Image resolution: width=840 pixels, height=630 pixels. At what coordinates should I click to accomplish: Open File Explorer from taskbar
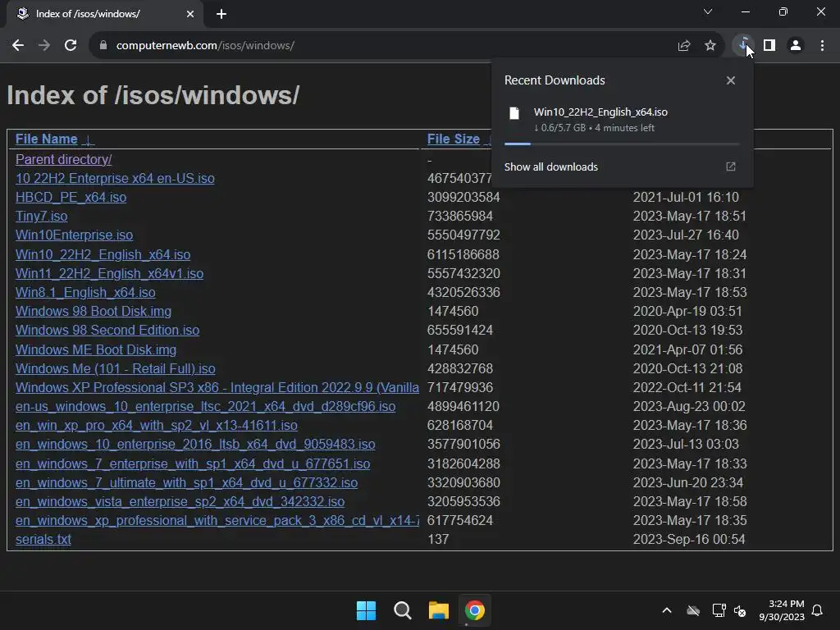[x=439, y=610]
